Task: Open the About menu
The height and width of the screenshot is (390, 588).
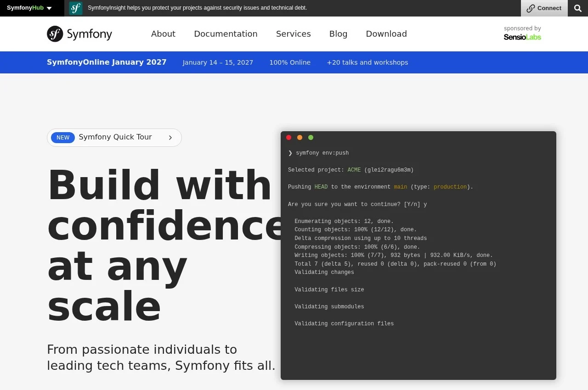Action: tap(163, 34)
